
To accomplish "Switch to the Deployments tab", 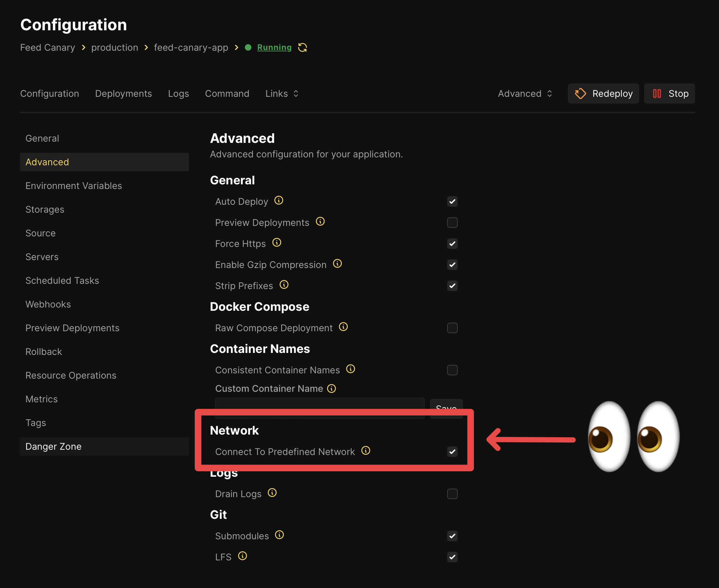I will 123,94.
